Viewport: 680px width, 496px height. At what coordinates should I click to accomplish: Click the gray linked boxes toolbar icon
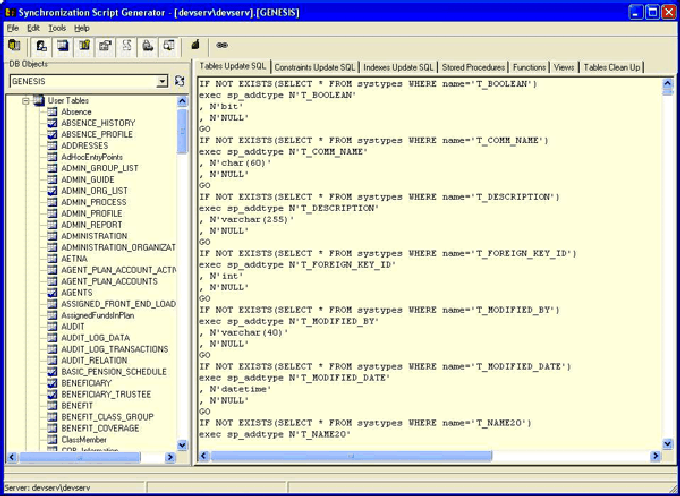(105, 45)
